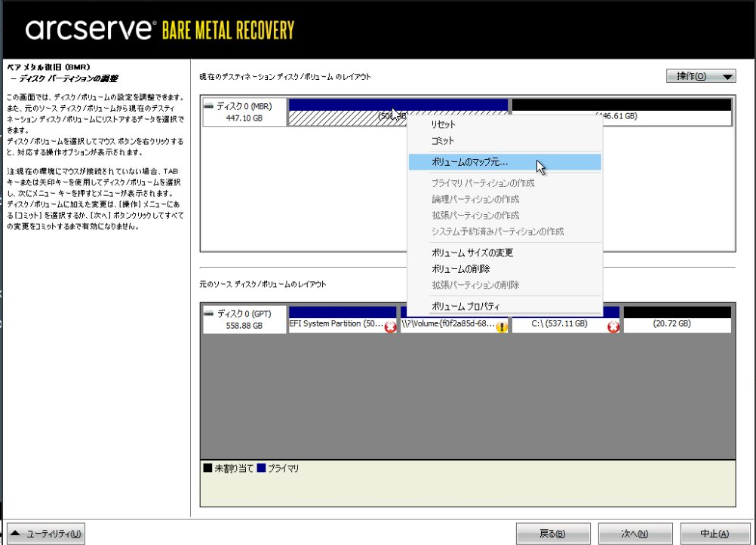This screenshot has width=756, height=545.
Task: Click the black 未割り当て legend swatch
Action: coord(207,468)
